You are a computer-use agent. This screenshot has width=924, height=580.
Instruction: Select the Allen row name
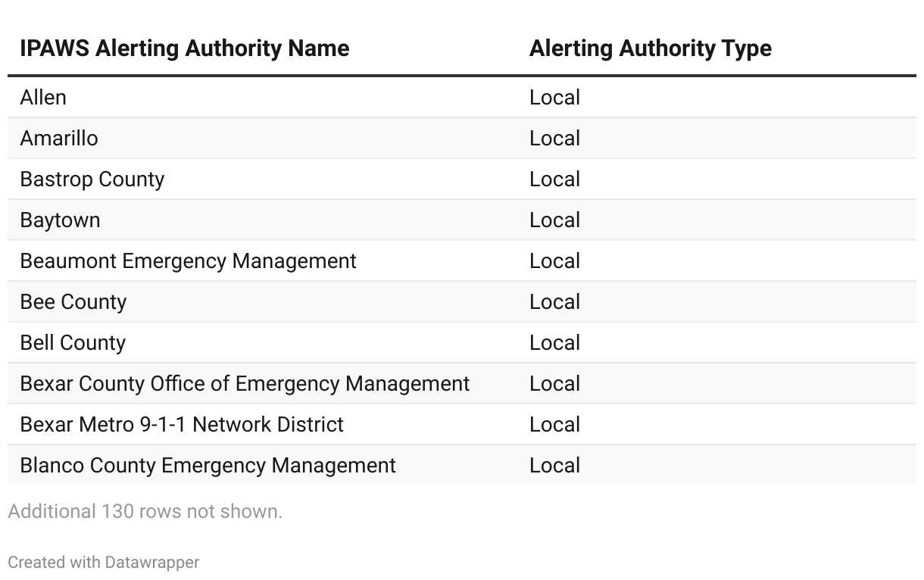tap(43, 98)
